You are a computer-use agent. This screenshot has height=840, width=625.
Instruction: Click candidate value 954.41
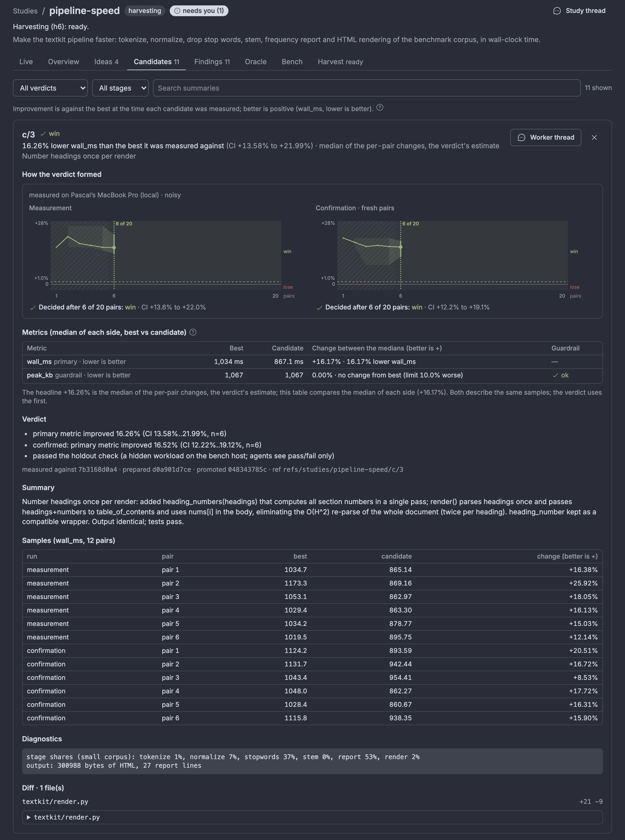(x=400, y=678)
